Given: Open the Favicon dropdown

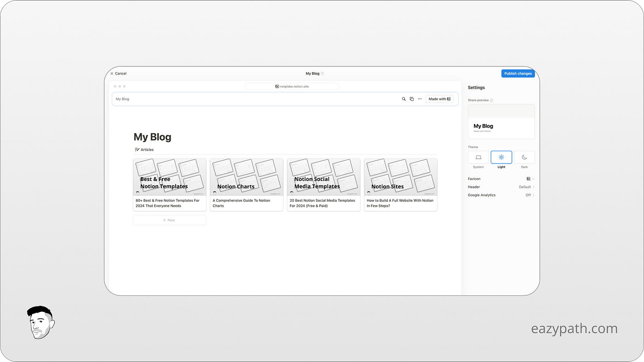Looking at the screenshot, I should click(531, 179).
